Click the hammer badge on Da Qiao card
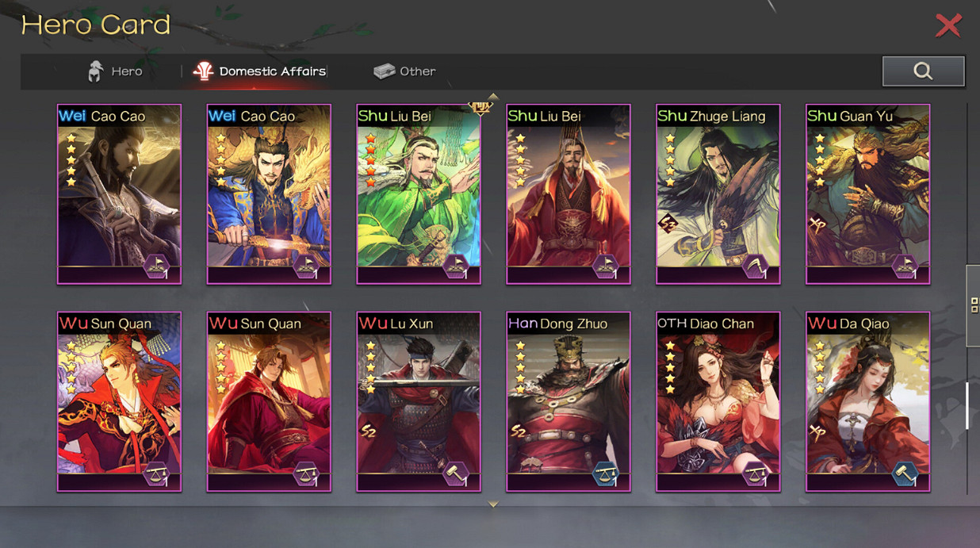 (x=905, y=474)
